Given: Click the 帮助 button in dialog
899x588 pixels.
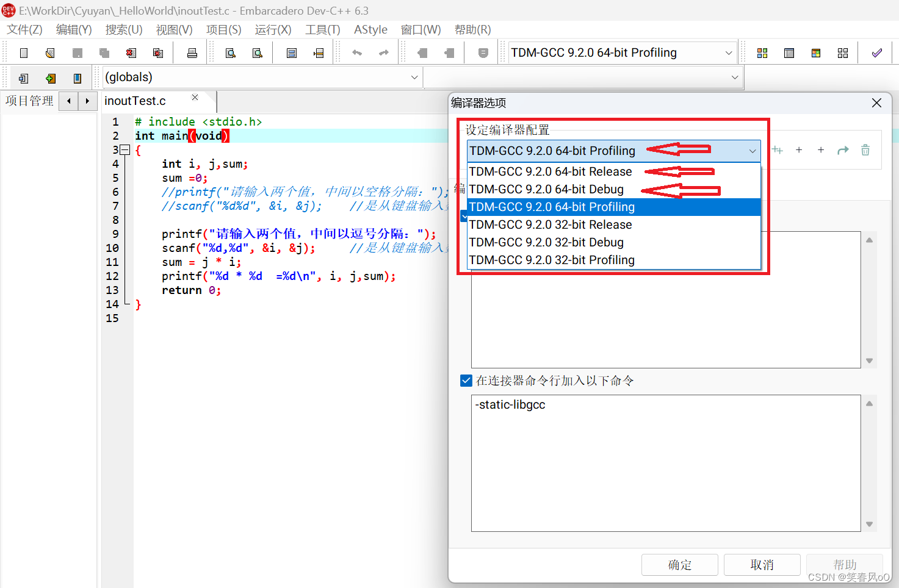Looking at the screenshot, I should coord(845,565).
